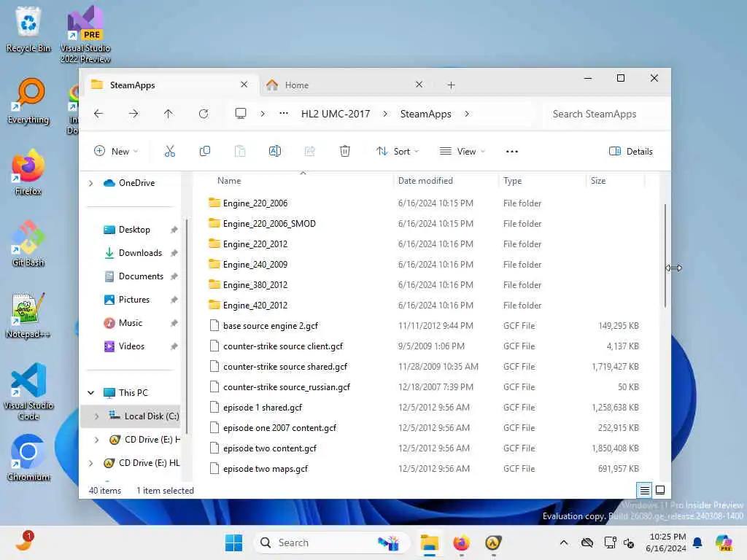Select the Engine_220_2006_SMOD folder
This screenshot has height=560, width=747.
(268, 224)
